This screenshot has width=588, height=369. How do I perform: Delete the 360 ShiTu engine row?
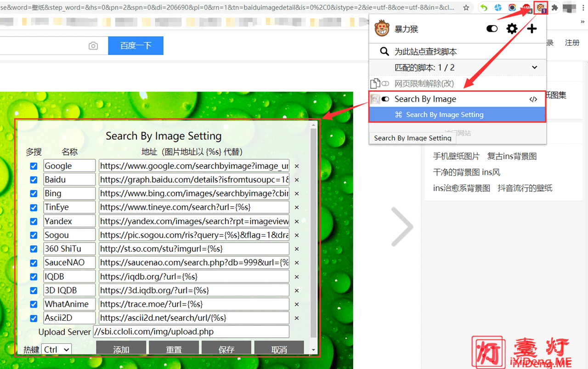pyautogui.click(x=296, y=249)
